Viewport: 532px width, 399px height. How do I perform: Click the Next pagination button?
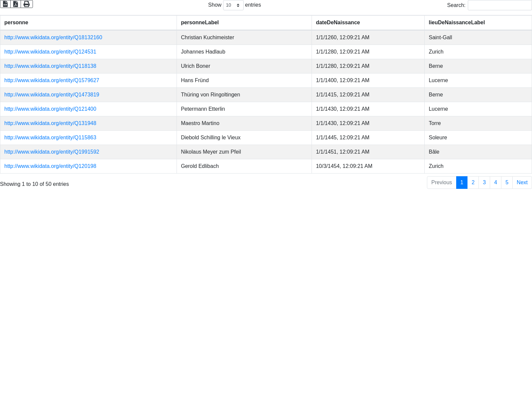pyautogui.click(x=522, y=183)
